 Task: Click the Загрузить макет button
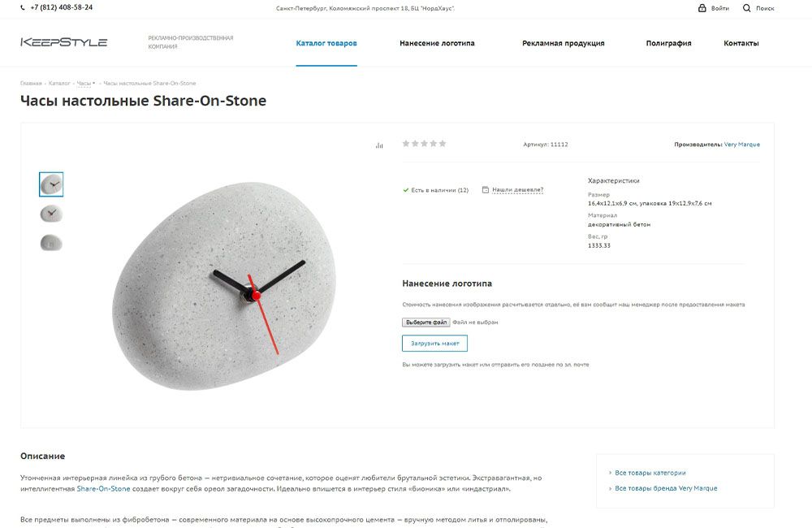(435, 343)
